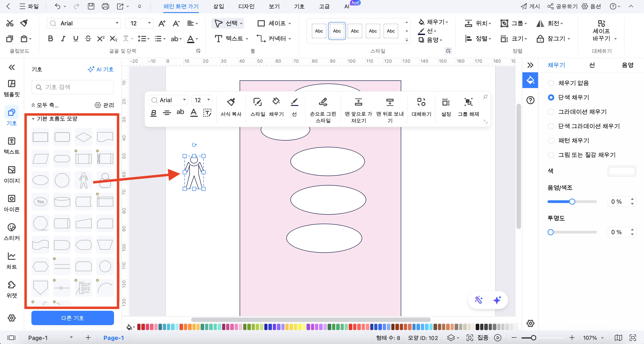The height and width of the screenshot is (344, 644).
Task: Click the 다른 기호 button
Action: click(72, 318)
